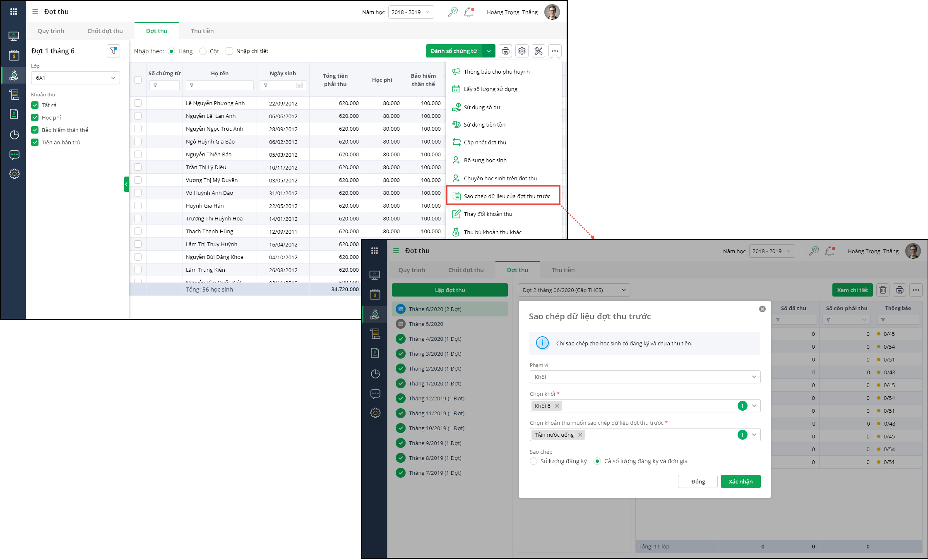Close the Sao chép dữ liệu dialog
Viewport: 928px width, 560px height.
pyautogui.click(x=762, y=309)
